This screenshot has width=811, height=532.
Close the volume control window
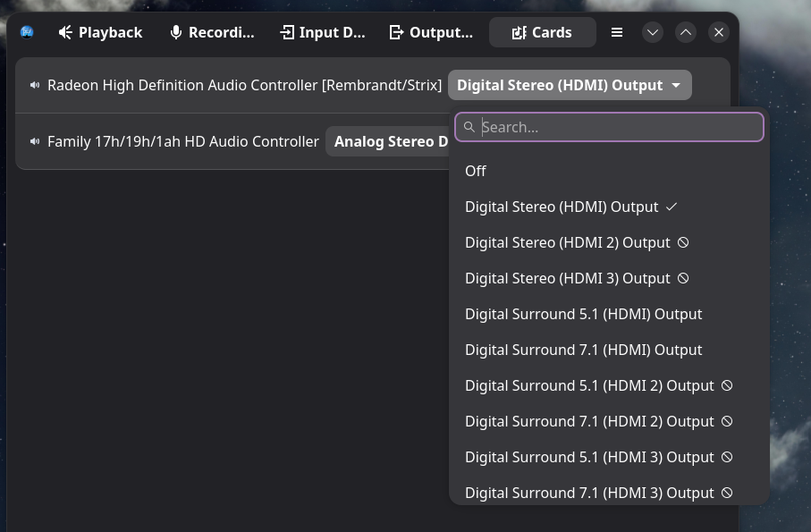pos(719,32)
